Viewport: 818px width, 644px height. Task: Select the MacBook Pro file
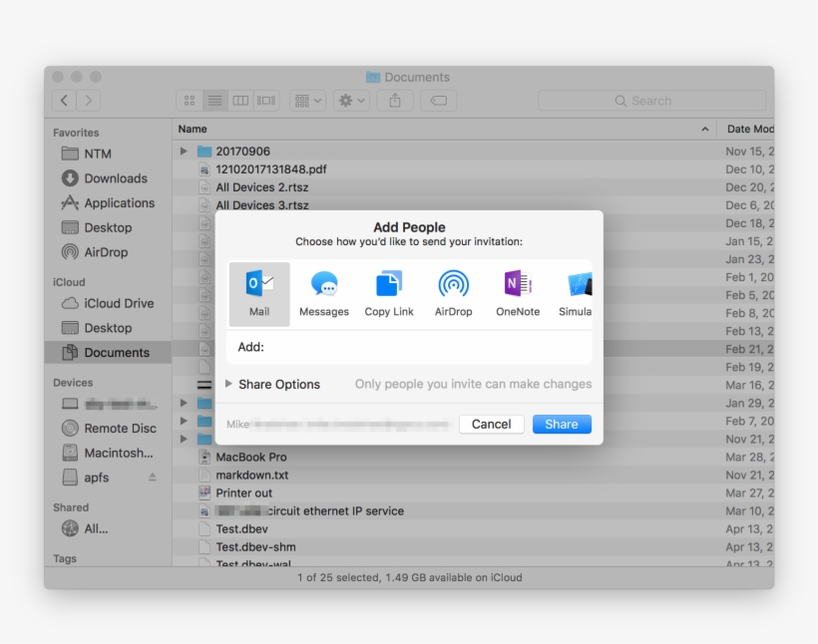tap(473, 457)
